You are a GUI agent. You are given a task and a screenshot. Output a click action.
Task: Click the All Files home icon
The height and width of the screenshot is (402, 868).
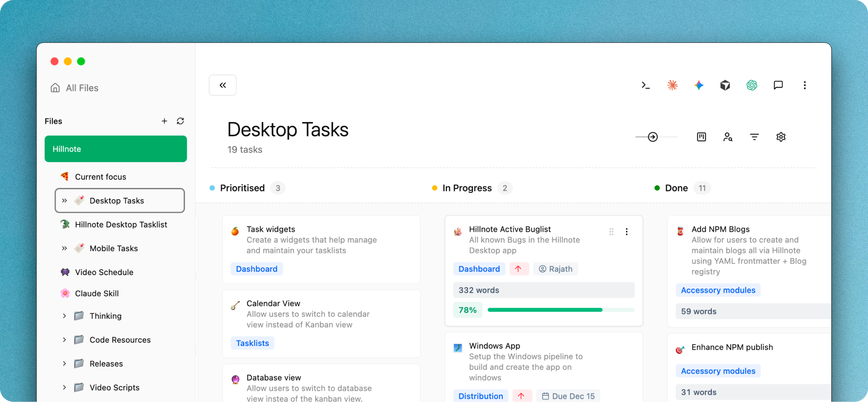click(x=55, y=88)
